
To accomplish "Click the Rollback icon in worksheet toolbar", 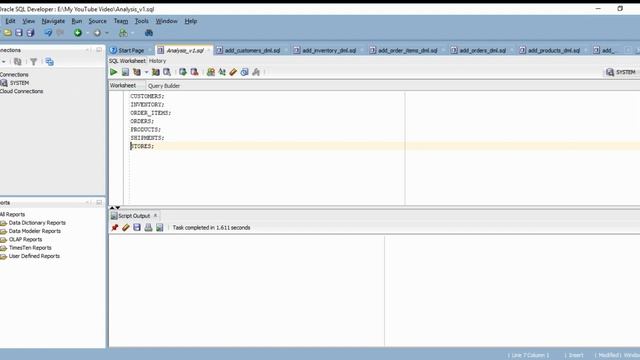I will [x=194, y=72].
